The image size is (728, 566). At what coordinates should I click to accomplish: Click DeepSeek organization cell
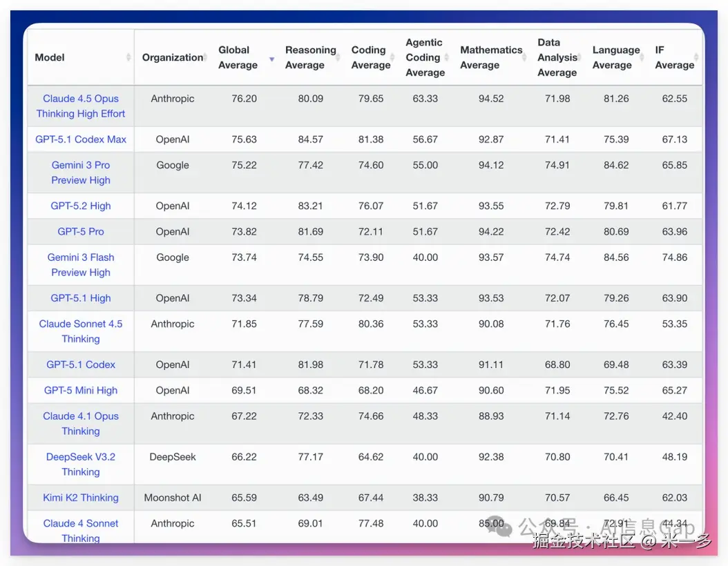tap(173, 456)
